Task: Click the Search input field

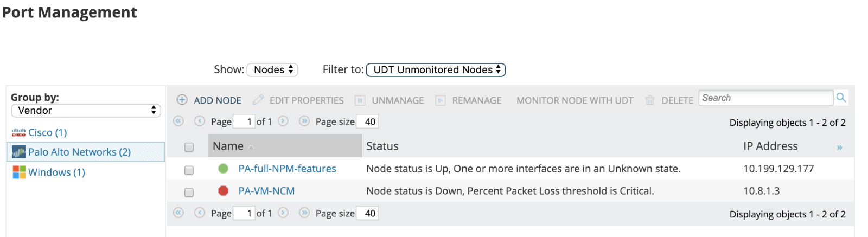Action: (x=765, y=98)
